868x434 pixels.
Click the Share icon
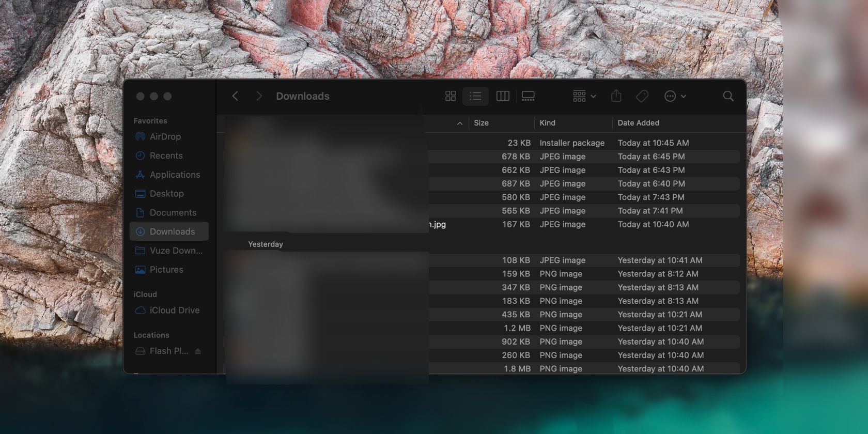(x=616, y=96)
